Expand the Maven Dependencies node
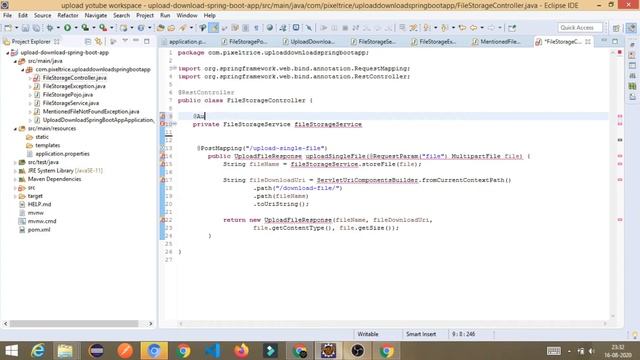 click(x=16, y=179)
